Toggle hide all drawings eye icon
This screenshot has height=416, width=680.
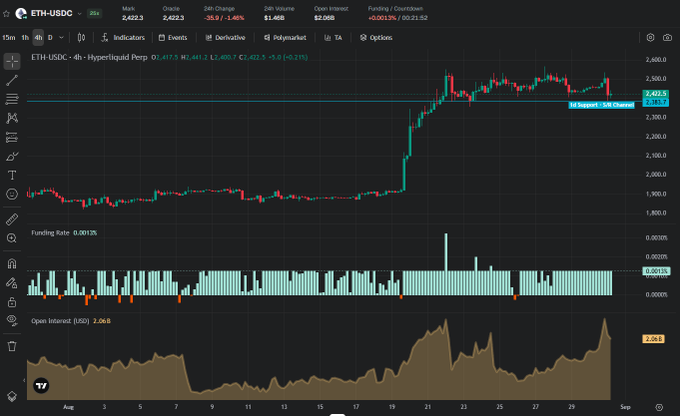[x=12, y=321]
